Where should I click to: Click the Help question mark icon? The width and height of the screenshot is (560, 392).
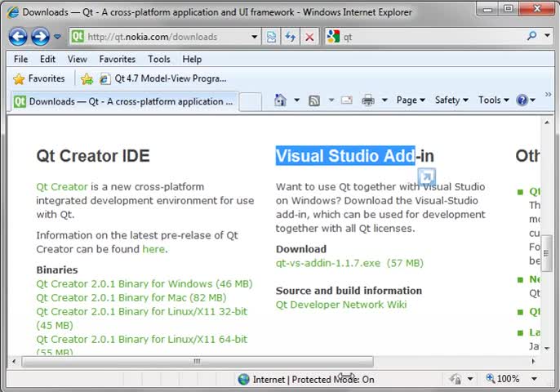click(x=522, y=100)
